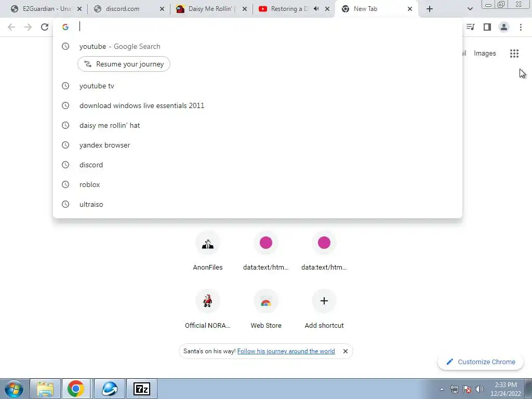
Task: Open the Images link
Action: (485, 54)
